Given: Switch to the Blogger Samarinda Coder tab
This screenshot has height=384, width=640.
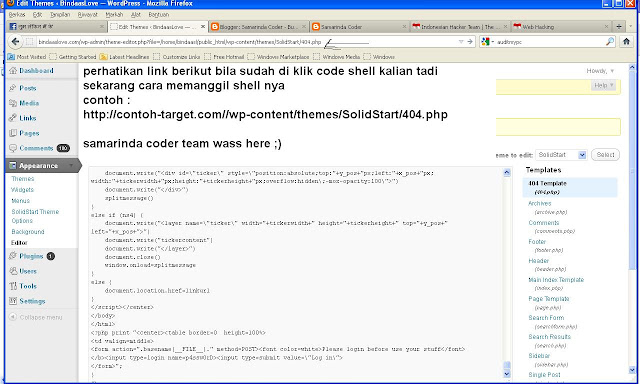Looking at the screenshot, I should [x=259, y=27].
